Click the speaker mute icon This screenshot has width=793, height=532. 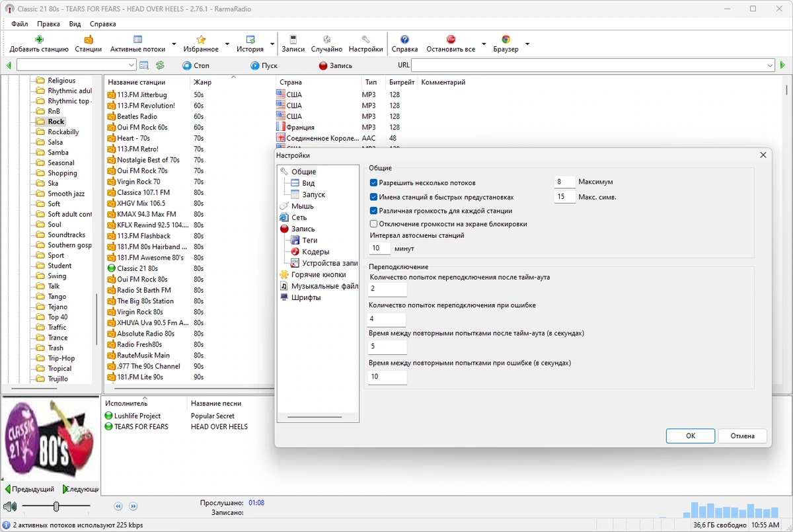[9, 506]
